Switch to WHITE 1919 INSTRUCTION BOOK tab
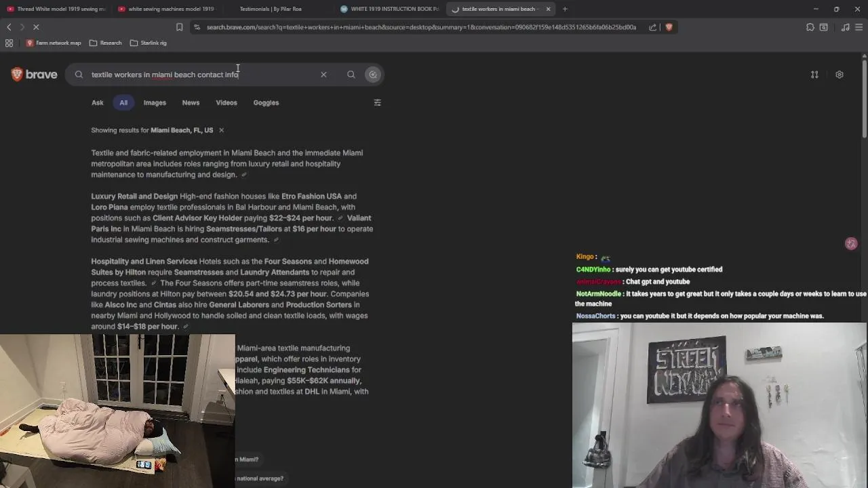 pyautogui.click(x=390, y=9)
